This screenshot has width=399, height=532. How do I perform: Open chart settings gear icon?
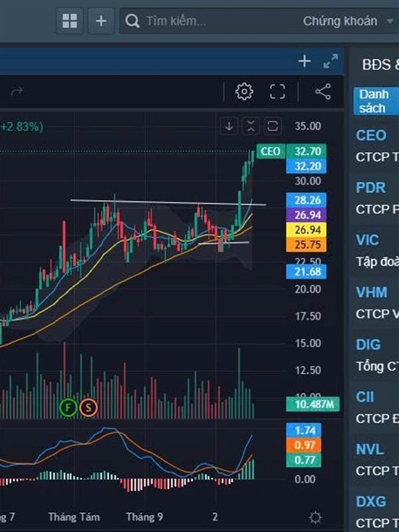point(244,91)
